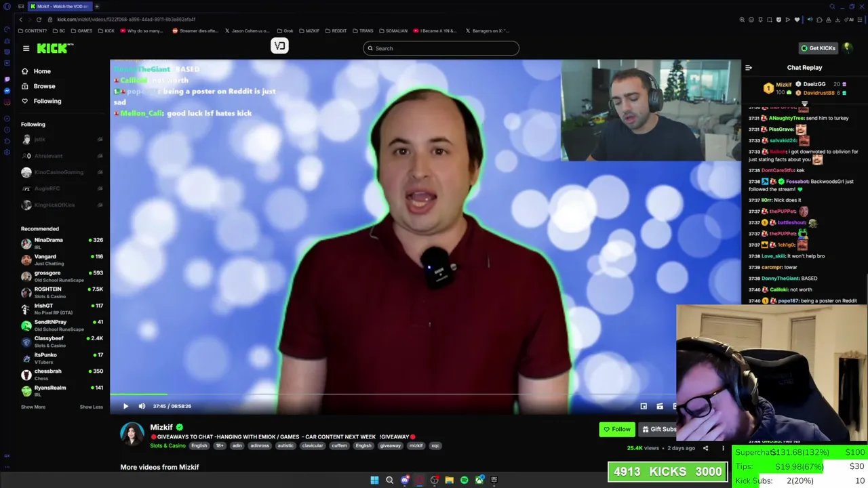This screenshot has width=868, height=488.
Task: Open the video options three-dot menu
Action: [x=723, y=448]
